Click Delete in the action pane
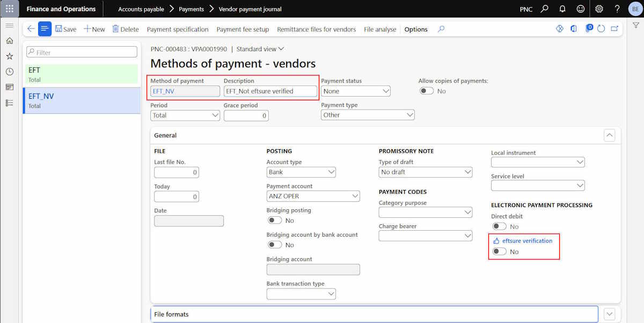This screenshot has height=323, width=644. (125, 30)
